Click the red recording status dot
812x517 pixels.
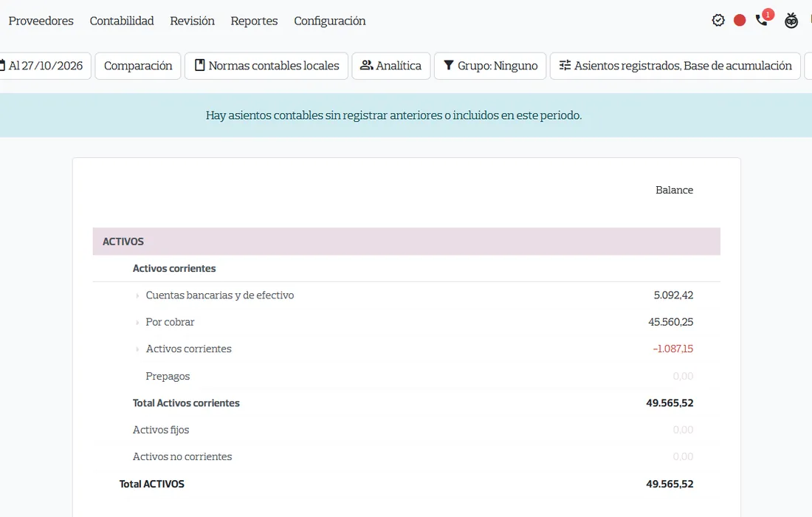point(740,20)
